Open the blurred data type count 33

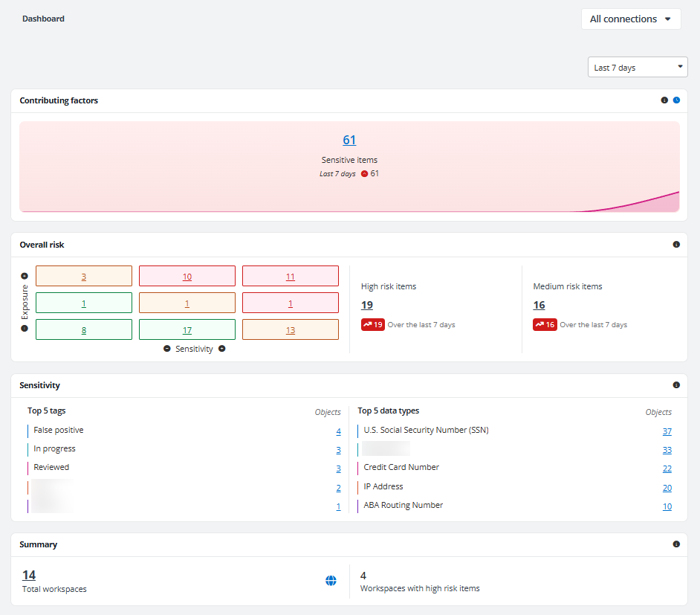click(667, 450)
